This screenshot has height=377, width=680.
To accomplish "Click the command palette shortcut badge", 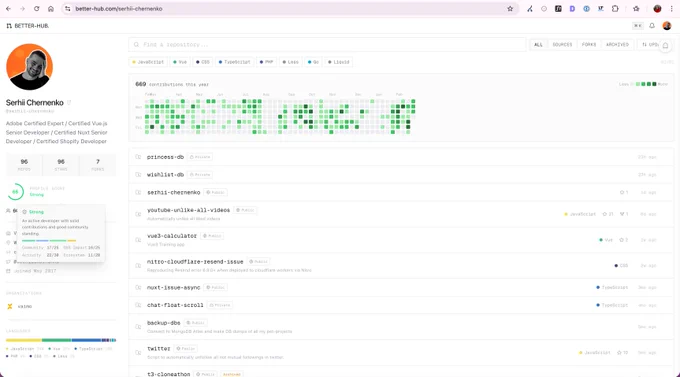I will point(638,26).
